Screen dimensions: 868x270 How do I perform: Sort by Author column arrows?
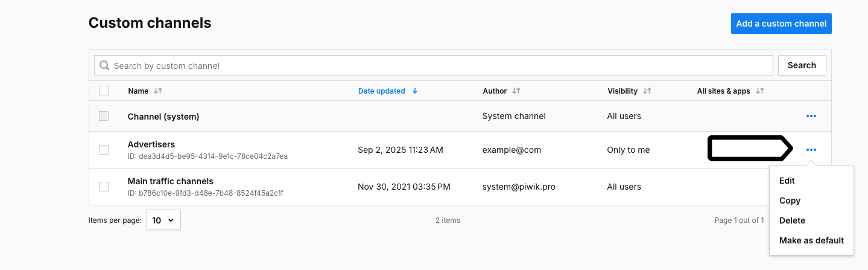pyautogui.click(x=516, y=91)
